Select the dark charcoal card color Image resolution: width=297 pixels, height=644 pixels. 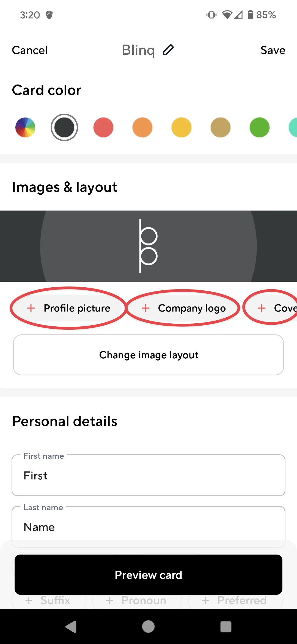click(x=64, y=127)
